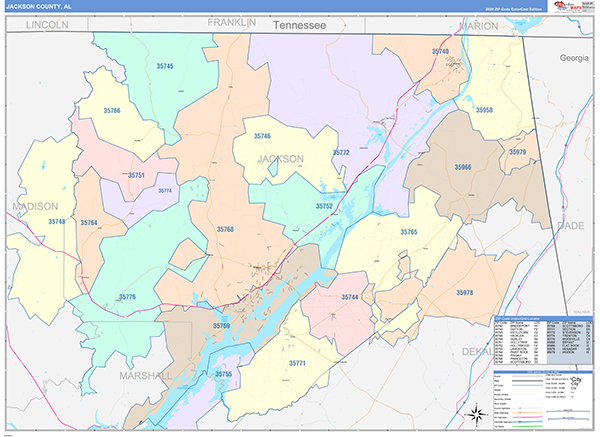Click ZIP code label 35958
The image size is (600, 437).
484,110
